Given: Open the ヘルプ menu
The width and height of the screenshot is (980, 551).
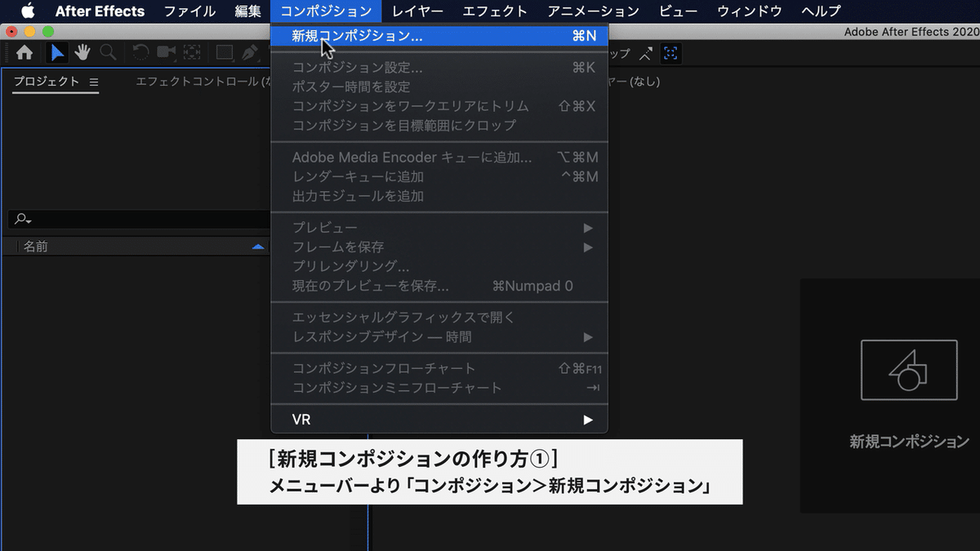Looking at the screenshot, I should click(821, 11).
